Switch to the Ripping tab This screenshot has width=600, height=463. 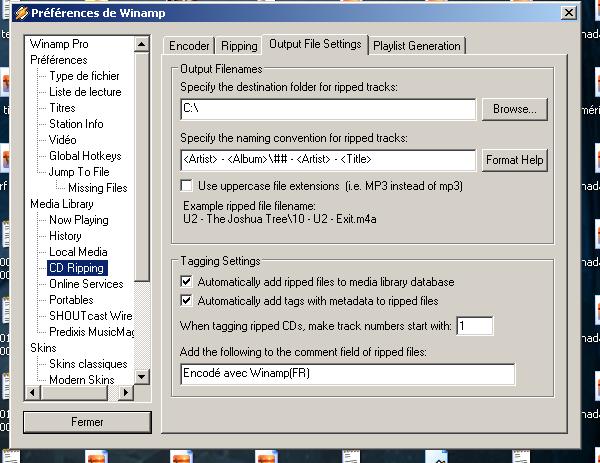pos(239,46)
